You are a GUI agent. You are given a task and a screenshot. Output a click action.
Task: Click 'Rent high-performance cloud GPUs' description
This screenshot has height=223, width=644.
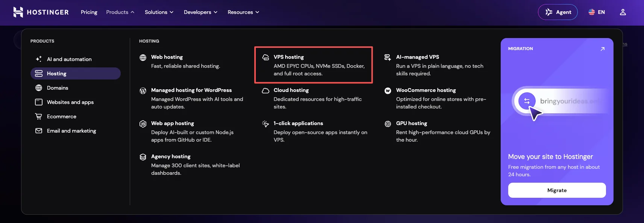coord(443,136)
